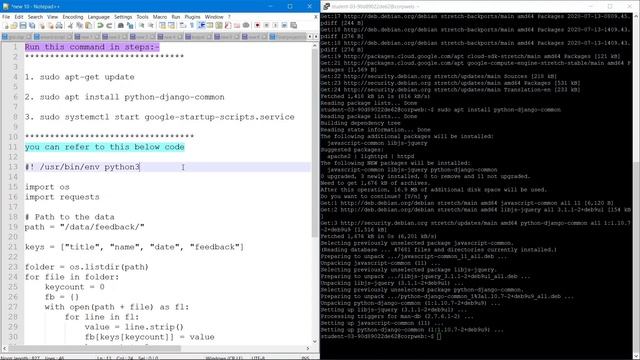Click the Replace toolbar icon

pos(130,26)
